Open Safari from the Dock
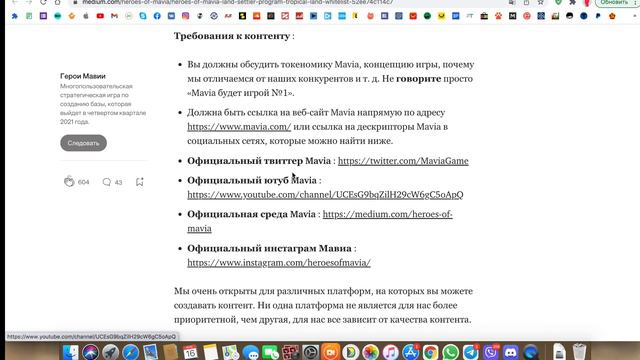640x360 pixels. tap(131, 352)
